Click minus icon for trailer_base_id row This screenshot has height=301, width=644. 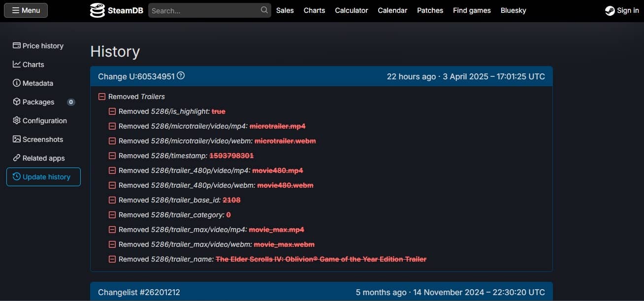pyautogui.click(x=112, y=200)
